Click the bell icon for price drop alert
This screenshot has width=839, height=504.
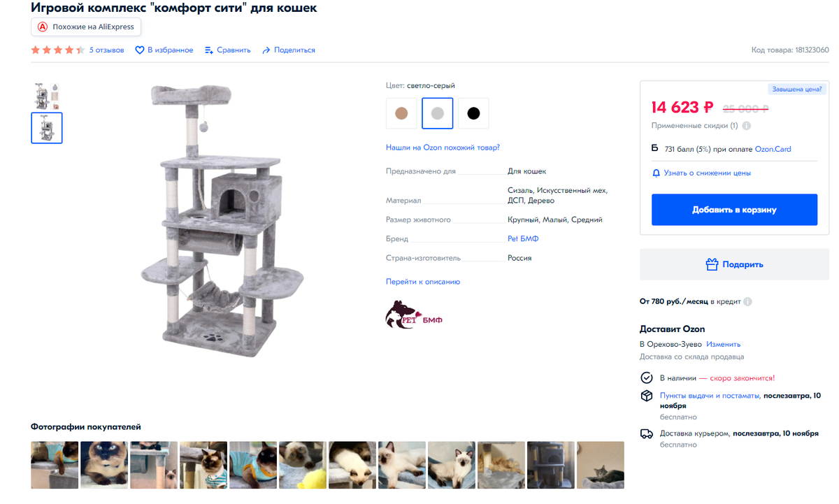pyautogui.click(x=656, y=173)
